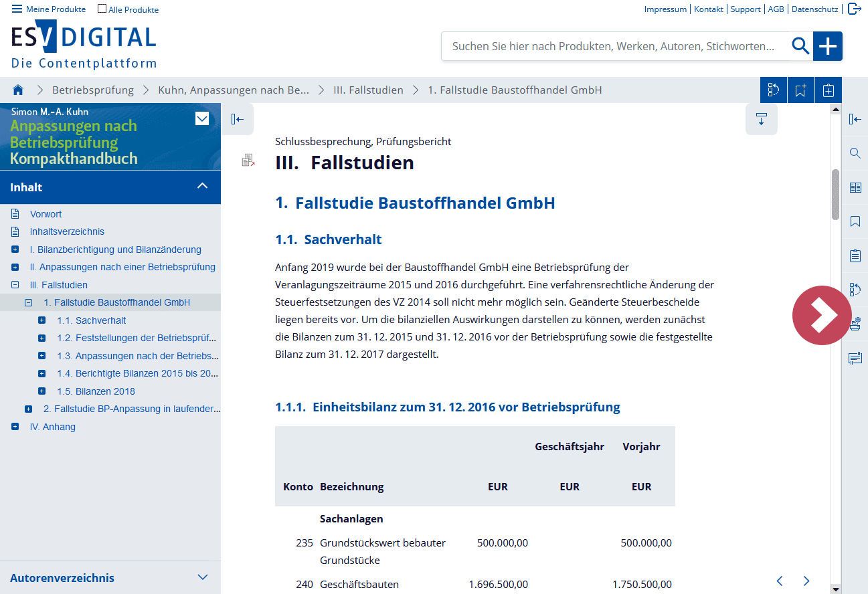Click the large red next-page arrow button
This screenshot has height=594, width=868.
pos(822,315)
